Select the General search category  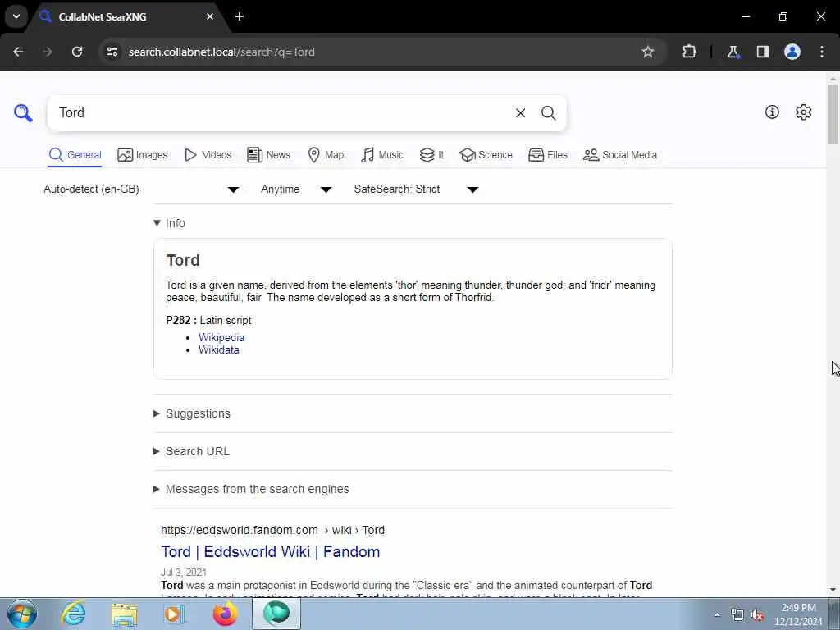coord(75,155)
